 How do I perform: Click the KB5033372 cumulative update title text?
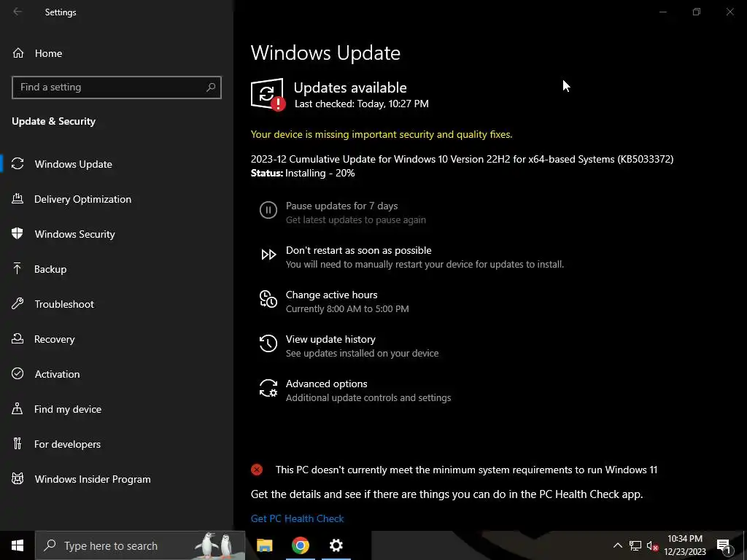[x=462, y=159]
